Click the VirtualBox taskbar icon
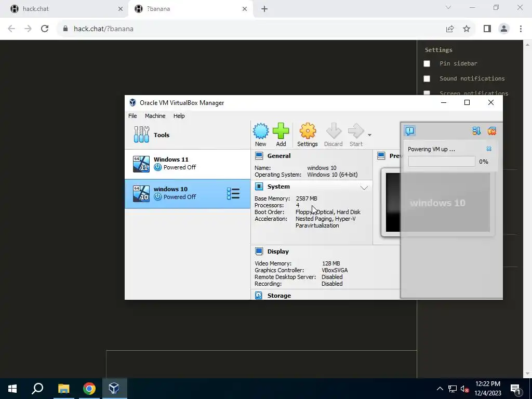This screenshot has height=399, width=532. click(114, 389)
